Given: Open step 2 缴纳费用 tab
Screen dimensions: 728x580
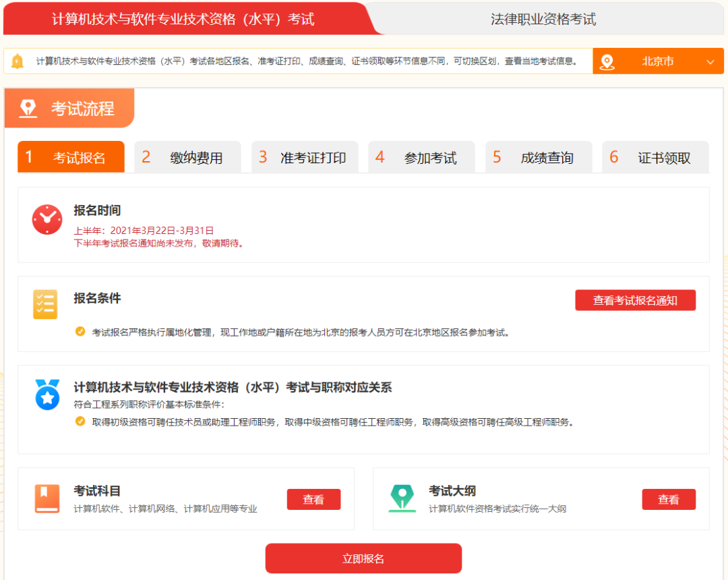Looking at the screenshot, I should (x=187, y=158).
